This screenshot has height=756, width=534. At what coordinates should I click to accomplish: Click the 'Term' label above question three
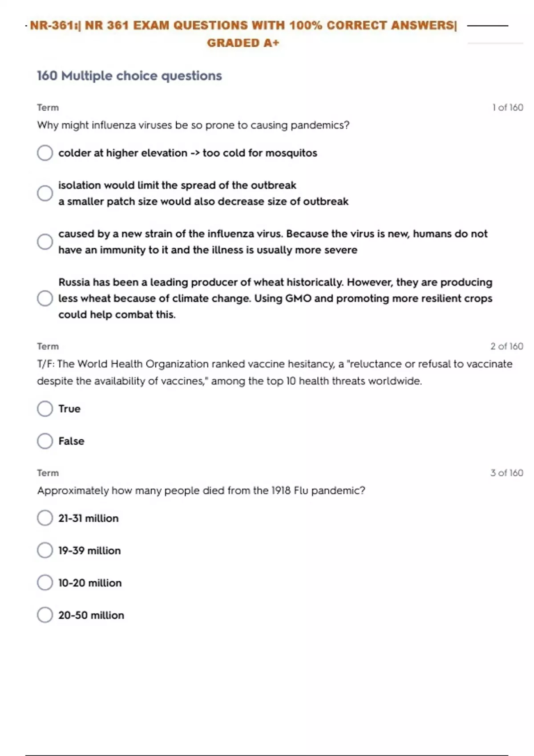(x=48, y=473)
